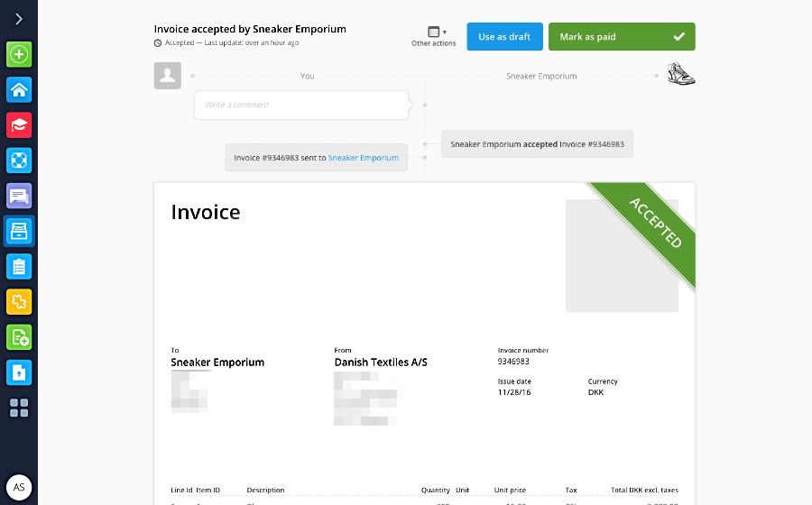The height and width of the screenshot is (505, 812).
Task: Click the invoice number 9346983 value
Action: tap(513, 361)
